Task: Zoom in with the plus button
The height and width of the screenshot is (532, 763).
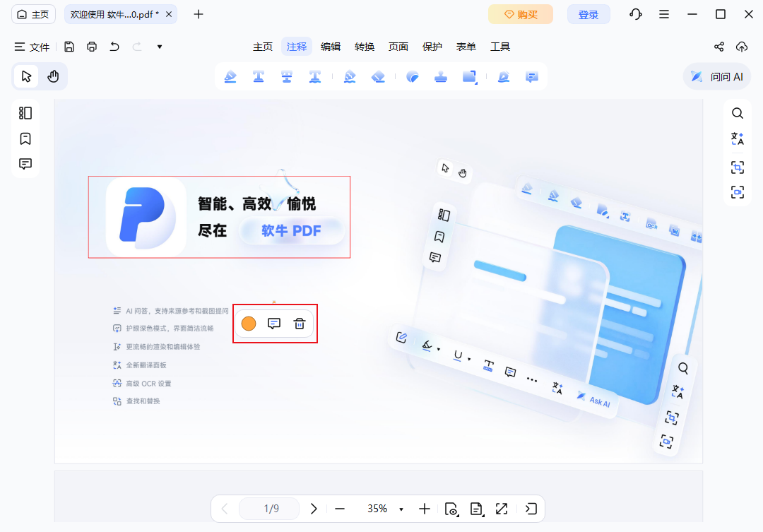Action: coord(425,509)
